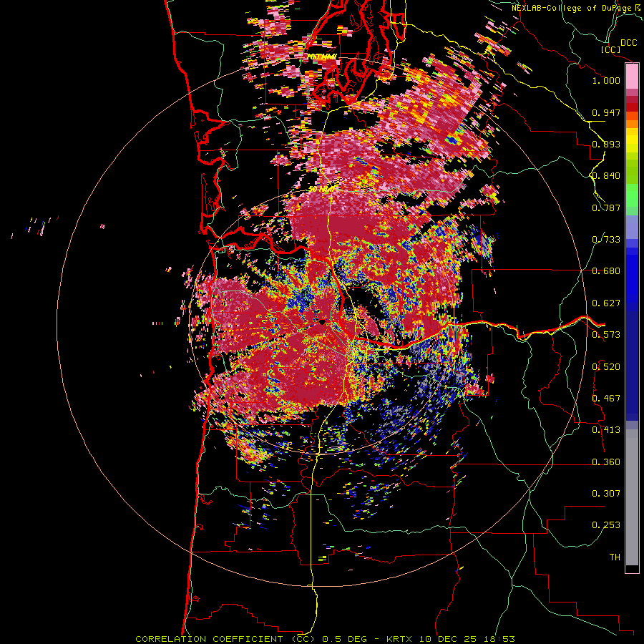Select the 0.360 legend value
Image resolution: width=644 pixels, height=644 pixels.
click(x=606, y=462)
